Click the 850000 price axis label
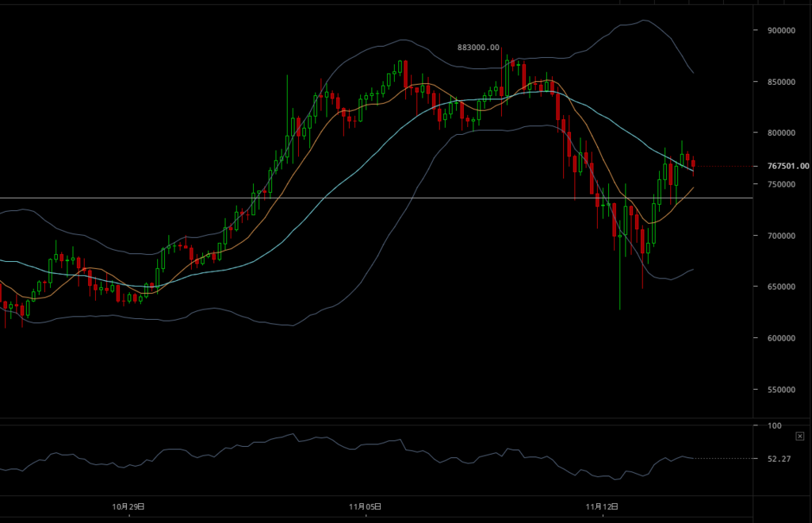Viewport: 812px width, 523px height. pos(781,82)
